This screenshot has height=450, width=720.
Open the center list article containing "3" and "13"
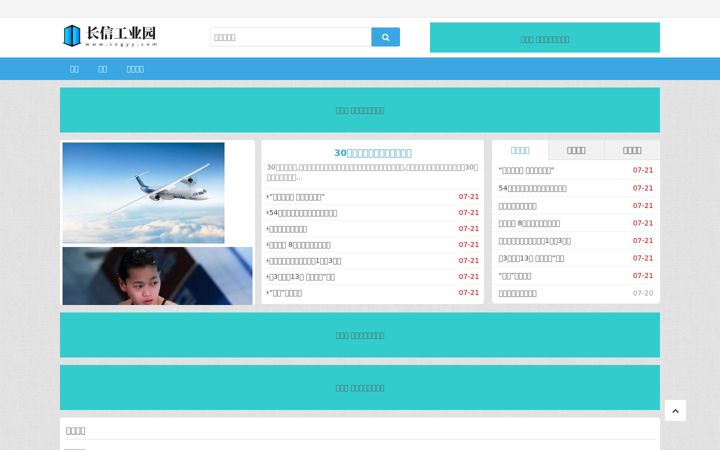click(302, 277)
